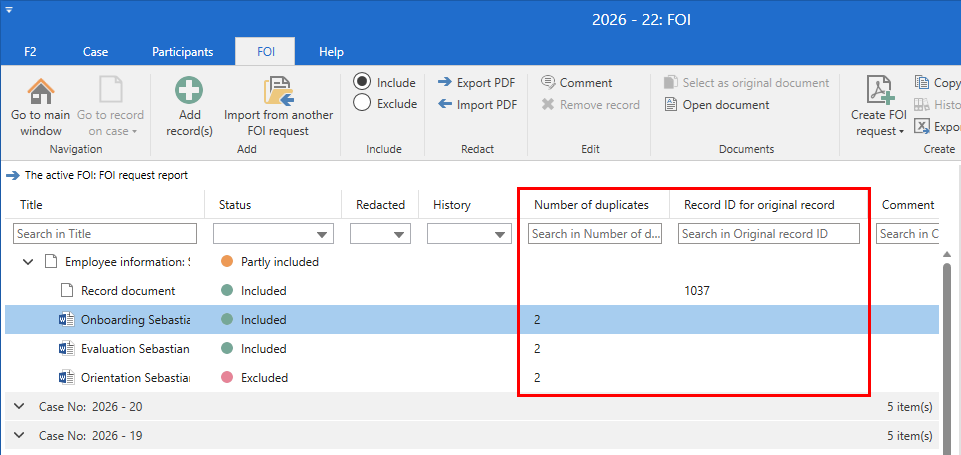
Task: Add a Comment from the Edit group
Action: click(576, 83)
